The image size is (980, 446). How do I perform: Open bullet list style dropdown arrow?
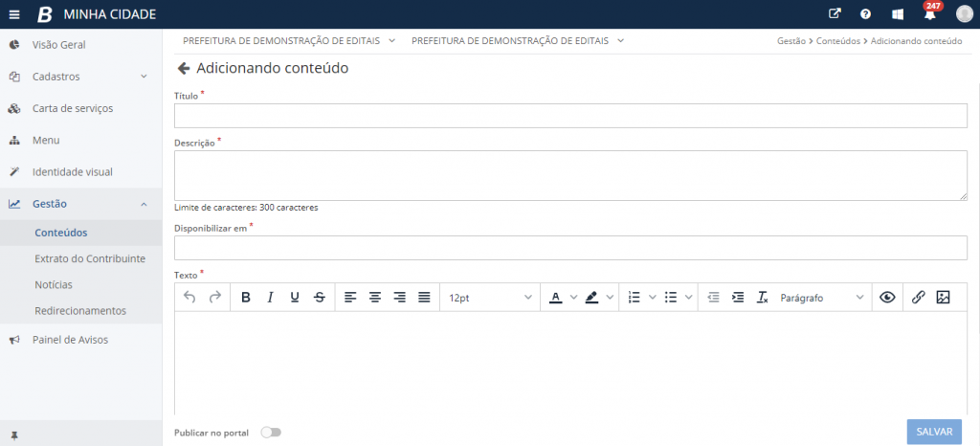[689, 298]
